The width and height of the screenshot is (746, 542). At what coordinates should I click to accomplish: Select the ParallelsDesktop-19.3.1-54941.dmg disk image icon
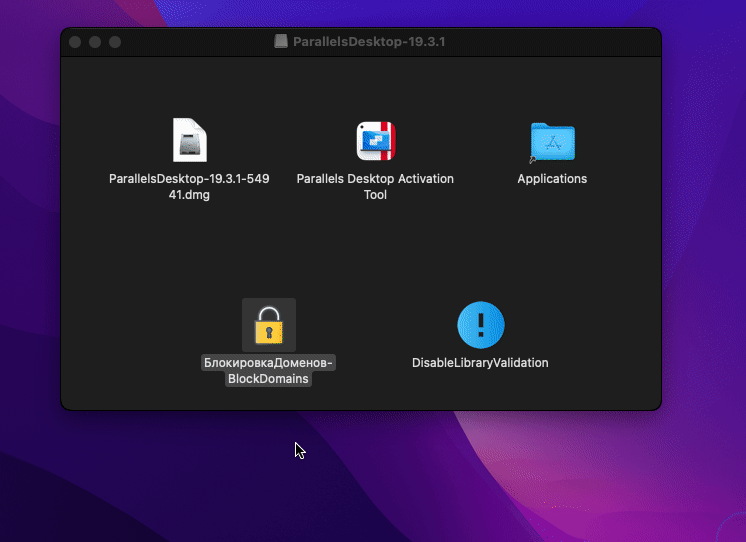(x=189, y=140)
